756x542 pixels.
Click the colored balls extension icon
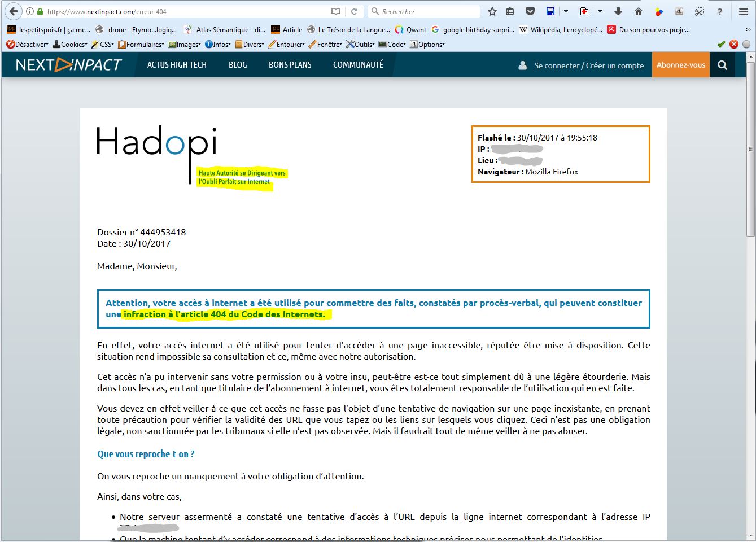(x=659, y=11)
